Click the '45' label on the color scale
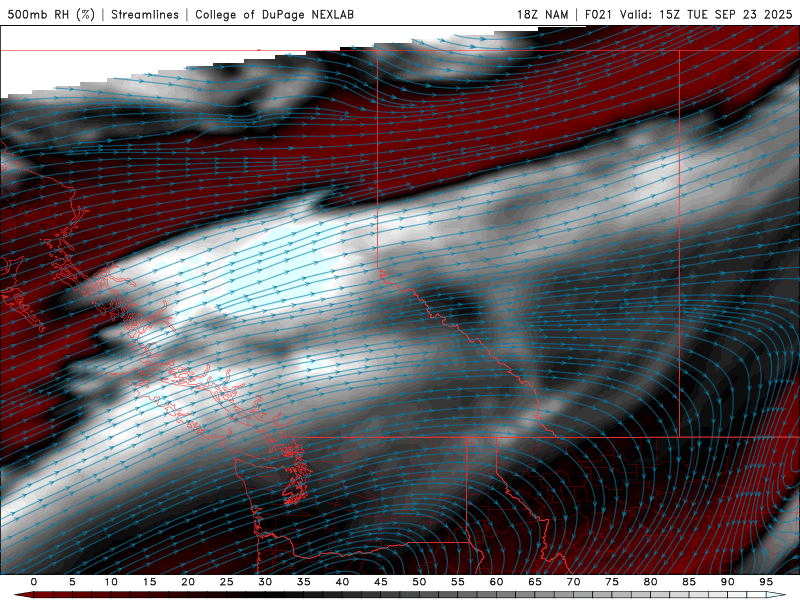 (381, 582)
